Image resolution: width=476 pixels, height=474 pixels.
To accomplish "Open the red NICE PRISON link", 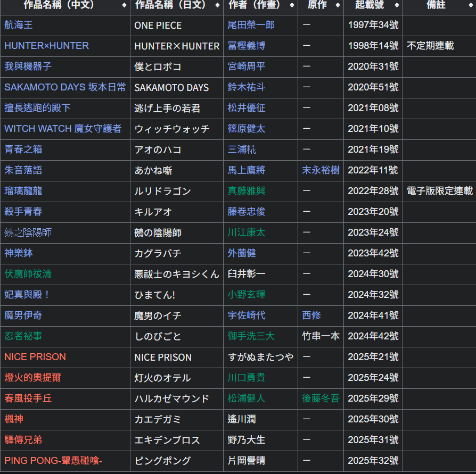I will (35, 357).
